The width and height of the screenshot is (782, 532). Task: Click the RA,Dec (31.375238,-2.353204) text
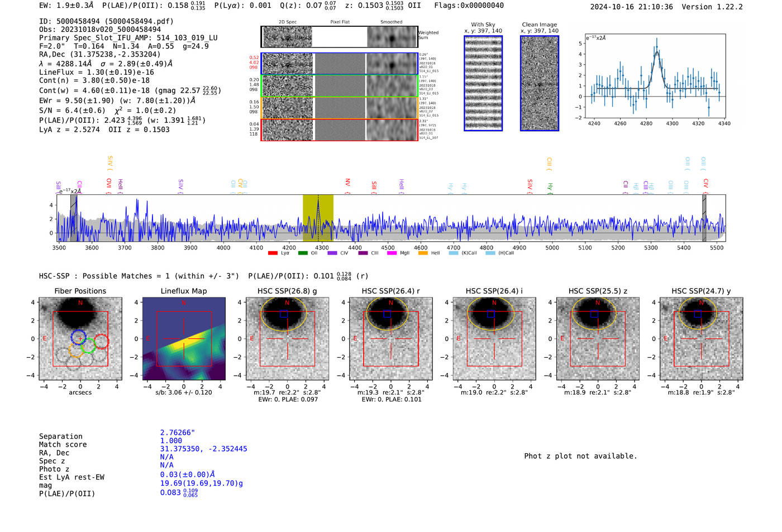(x=99, y=54)
